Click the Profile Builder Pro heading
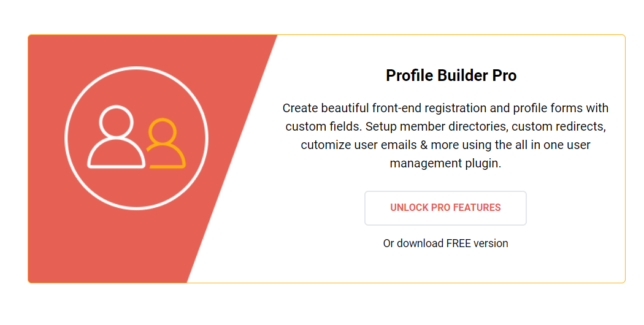The width and height of the screenshot is (644, 325). click(451, 76)
